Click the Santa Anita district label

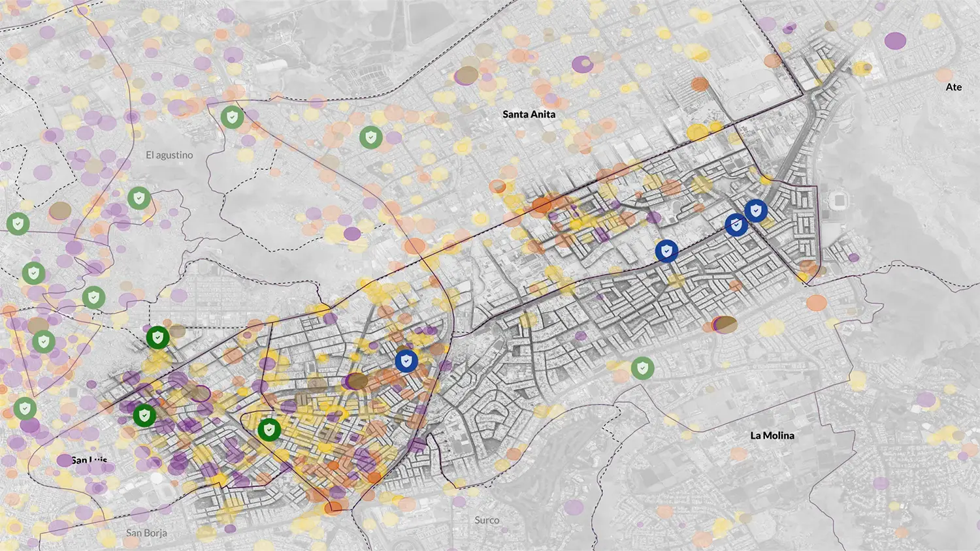pyautogui.click(x=529, y=114)
